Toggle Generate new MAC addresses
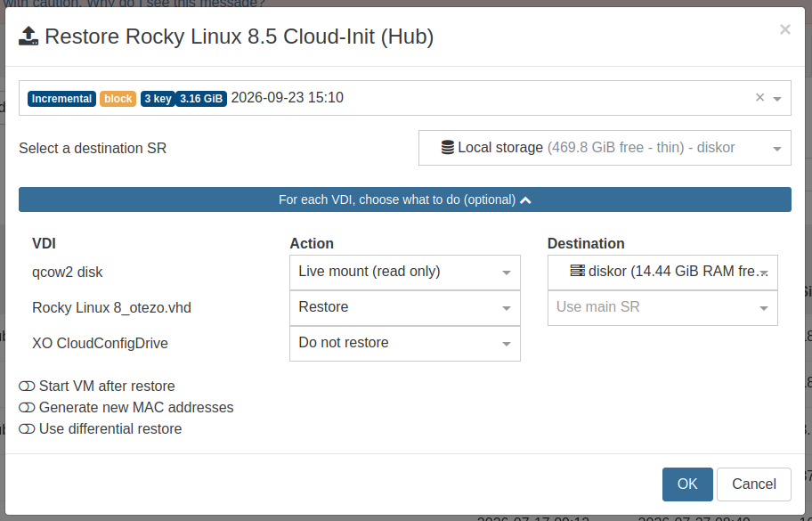The image size is (812, 521). [27, 408]
